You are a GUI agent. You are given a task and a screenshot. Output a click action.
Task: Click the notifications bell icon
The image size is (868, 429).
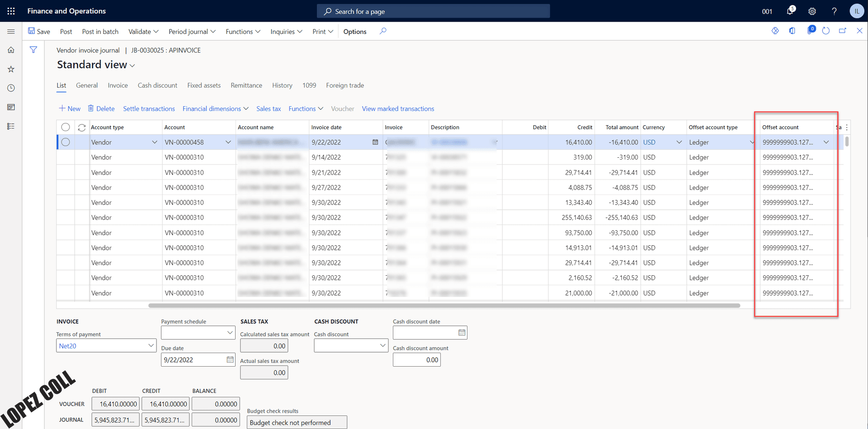coord(790,11)
